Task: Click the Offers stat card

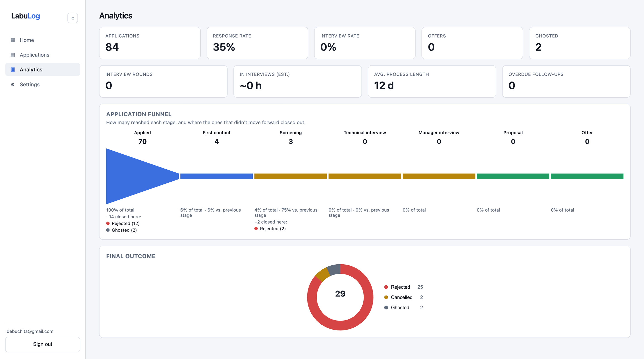Action: click(x=472, y=43)
